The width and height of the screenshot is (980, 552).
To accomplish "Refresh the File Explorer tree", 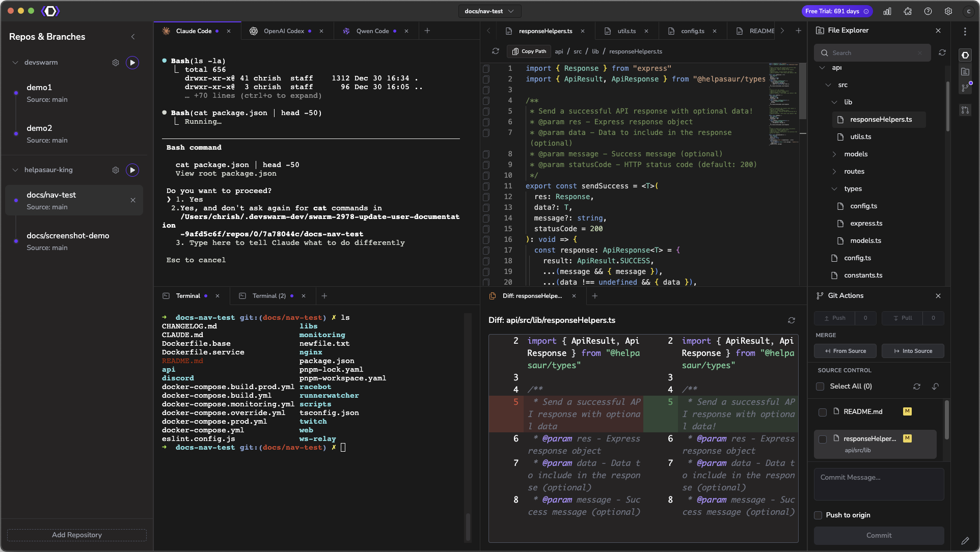I will pyautogui.click(x=942, y=53).
